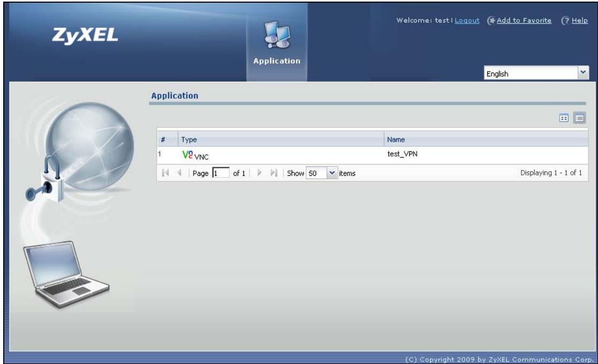Click the ZyXEL logo

coord(85,35)
